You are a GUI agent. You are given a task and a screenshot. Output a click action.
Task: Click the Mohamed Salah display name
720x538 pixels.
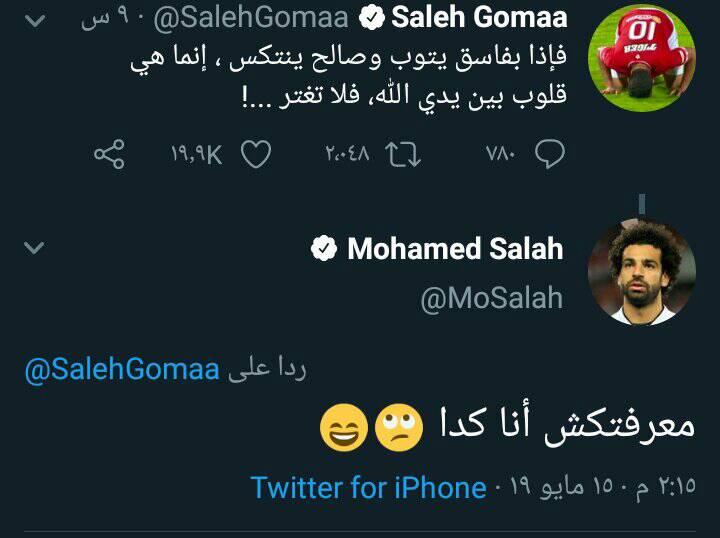coord(455,250)
